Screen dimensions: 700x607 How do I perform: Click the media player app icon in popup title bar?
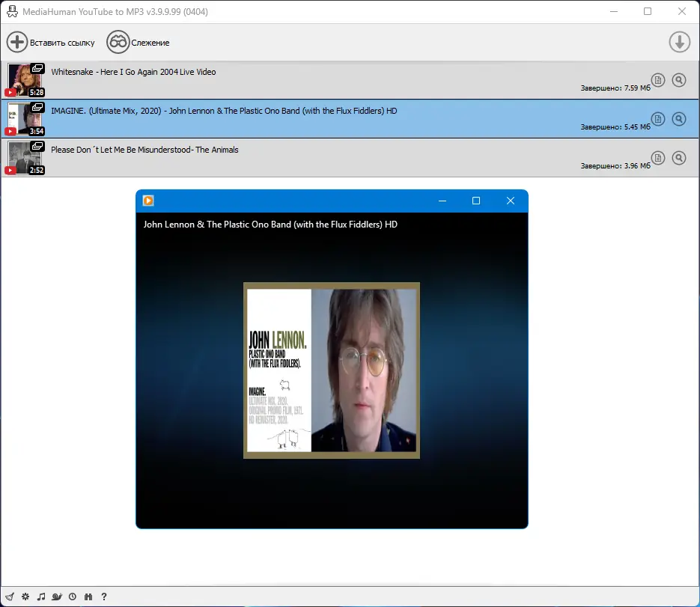[x=148, y=201]
